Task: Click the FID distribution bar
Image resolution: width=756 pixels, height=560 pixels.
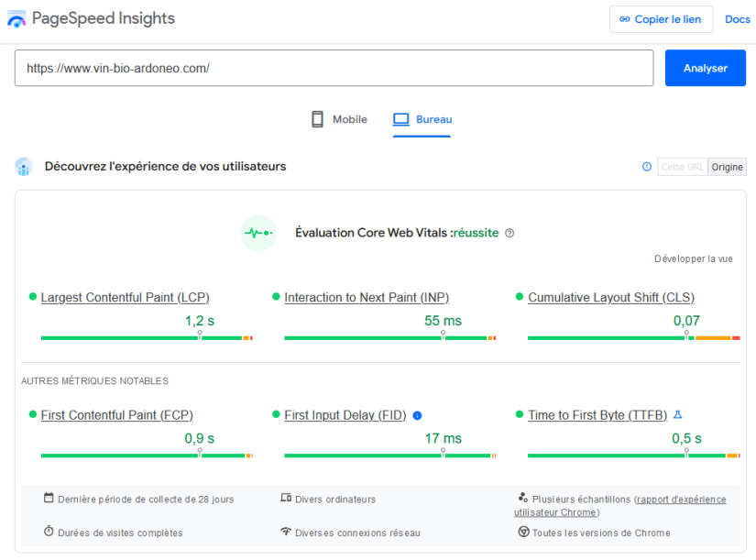Action: [390, 456]
